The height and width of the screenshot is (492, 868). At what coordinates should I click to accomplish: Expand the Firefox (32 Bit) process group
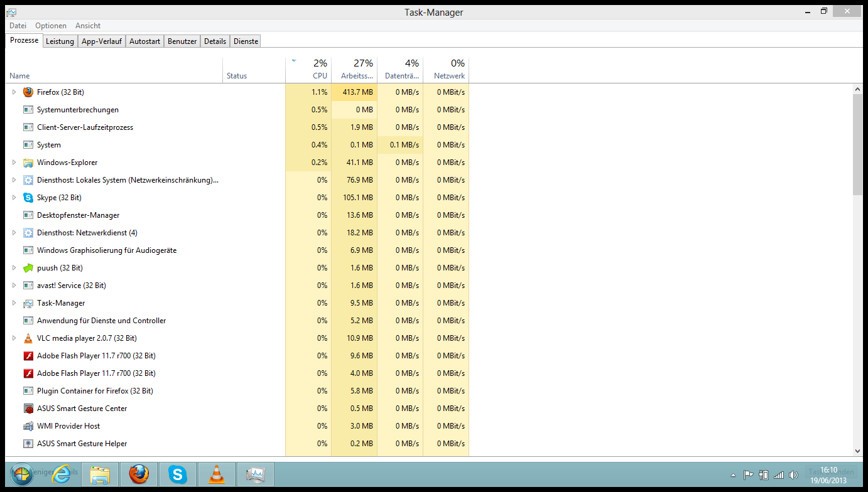[x=14, y=92]
